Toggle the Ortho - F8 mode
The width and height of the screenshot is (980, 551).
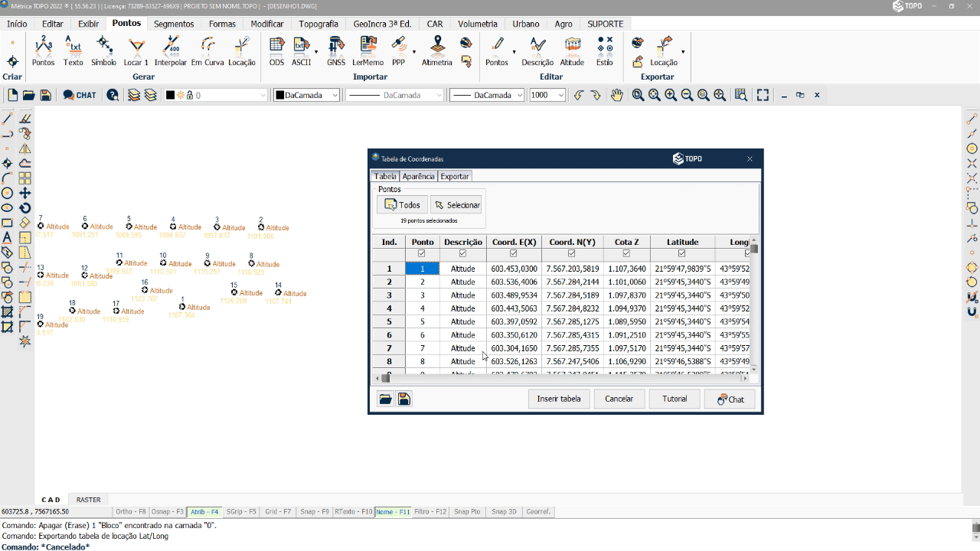(130, 511)
